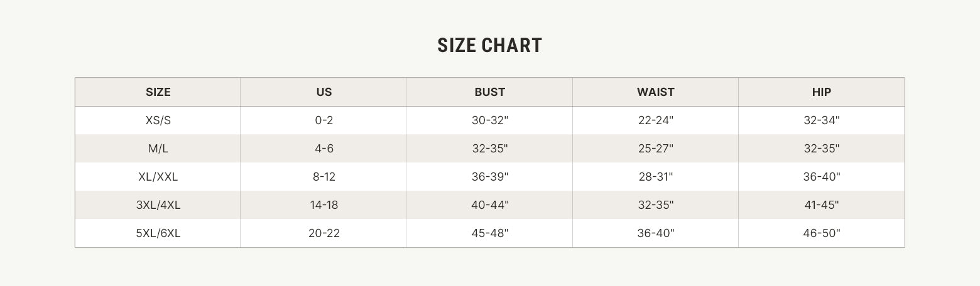The width and height of the screenshot is (980, 286).
Task: Select the waist 22-24" cell
Action: pos(655,120)
